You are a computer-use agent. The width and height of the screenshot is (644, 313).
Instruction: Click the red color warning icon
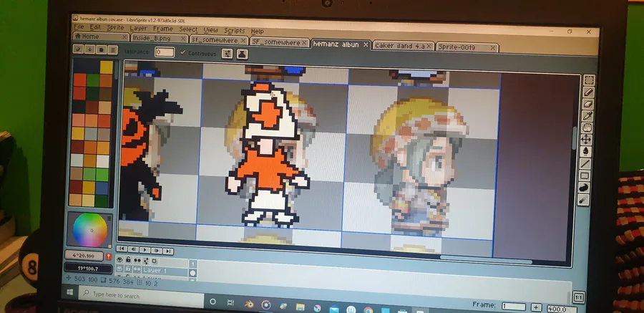pyautogui.click(x=109, y=256)
